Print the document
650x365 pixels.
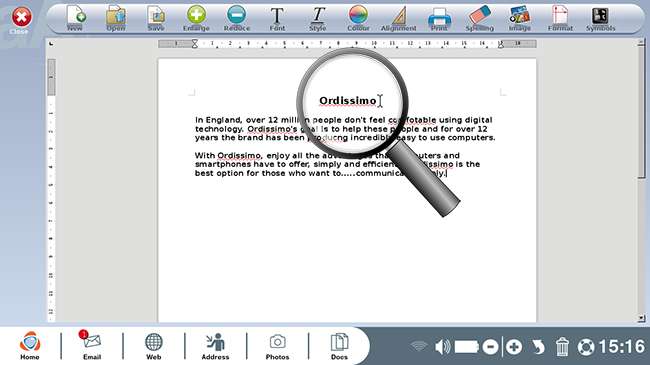(439, 19)
